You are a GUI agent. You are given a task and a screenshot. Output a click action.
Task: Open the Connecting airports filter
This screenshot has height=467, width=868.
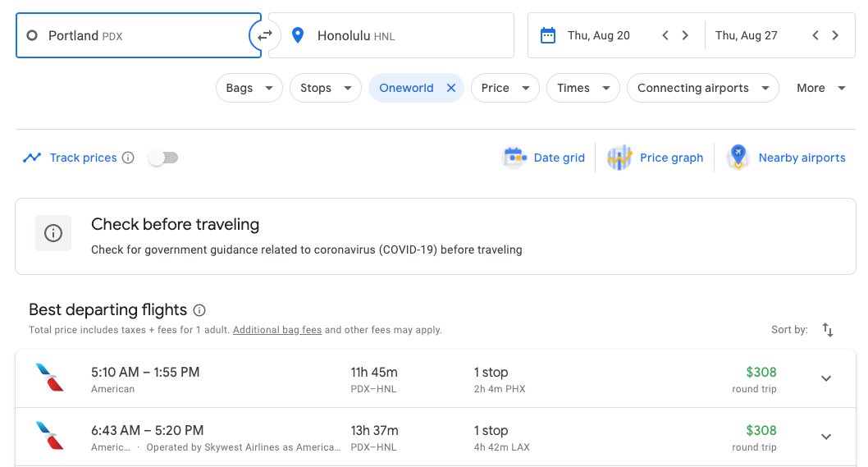pos(702,88)
